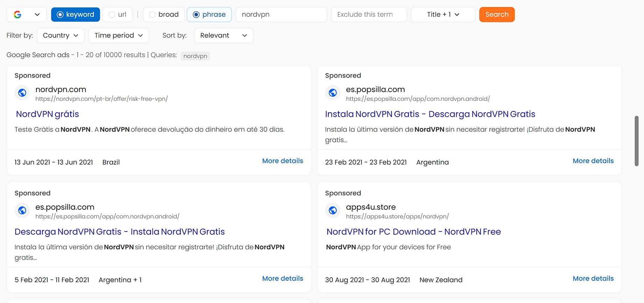Viewport: 644px width, 303px height.
Task: Click the Exclude this term field
Action: (369, 15)
